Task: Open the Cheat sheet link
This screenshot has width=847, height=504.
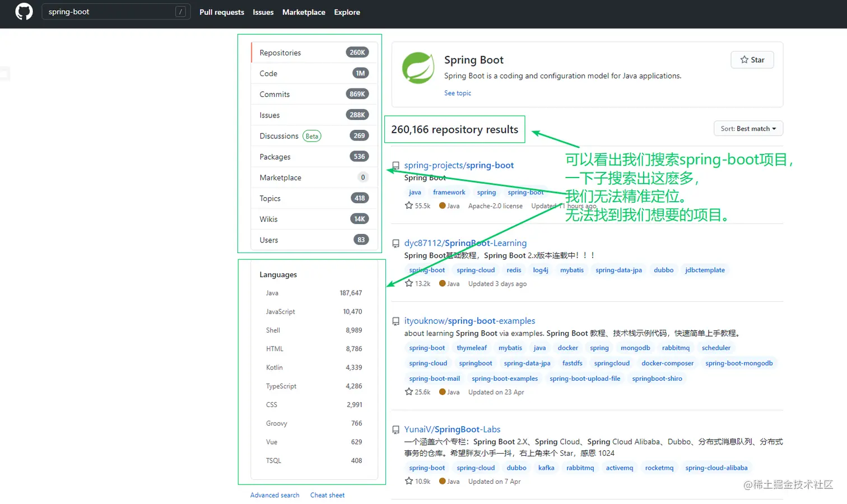Action: [x=327, y=495]
